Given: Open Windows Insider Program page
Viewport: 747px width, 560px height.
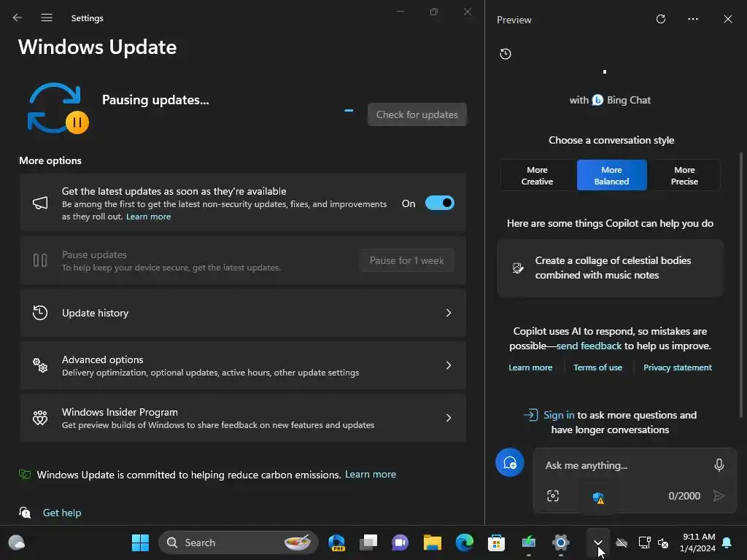Looking at the screenshot, I should (243, 418).
